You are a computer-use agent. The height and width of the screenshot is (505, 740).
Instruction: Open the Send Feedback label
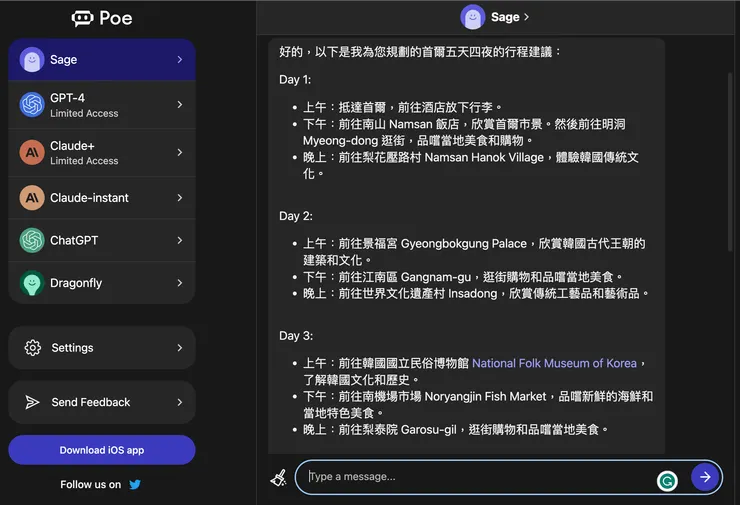(x=91, y=402)
